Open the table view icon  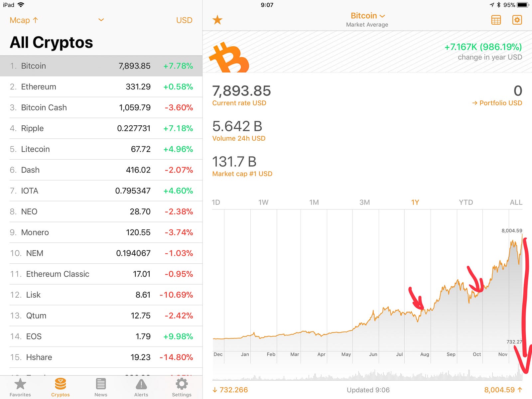(496, 20)
